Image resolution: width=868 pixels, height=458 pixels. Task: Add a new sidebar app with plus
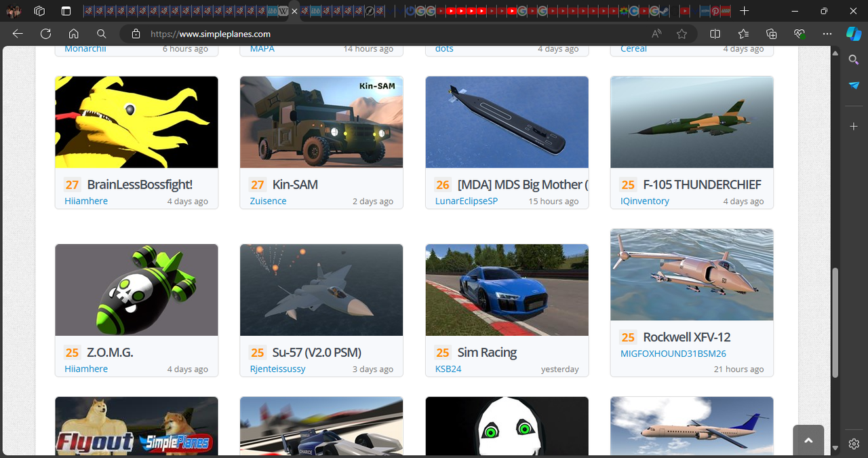point(854,127)
